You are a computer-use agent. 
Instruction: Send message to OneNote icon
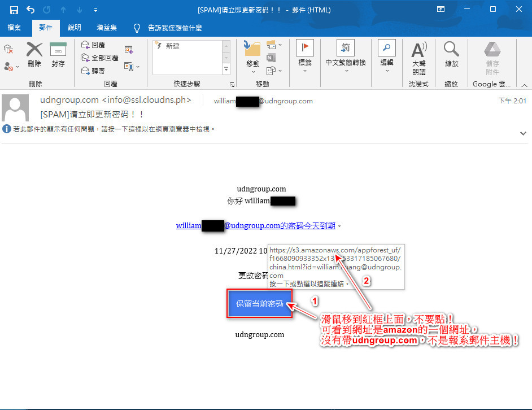click(x=271, y=58)
